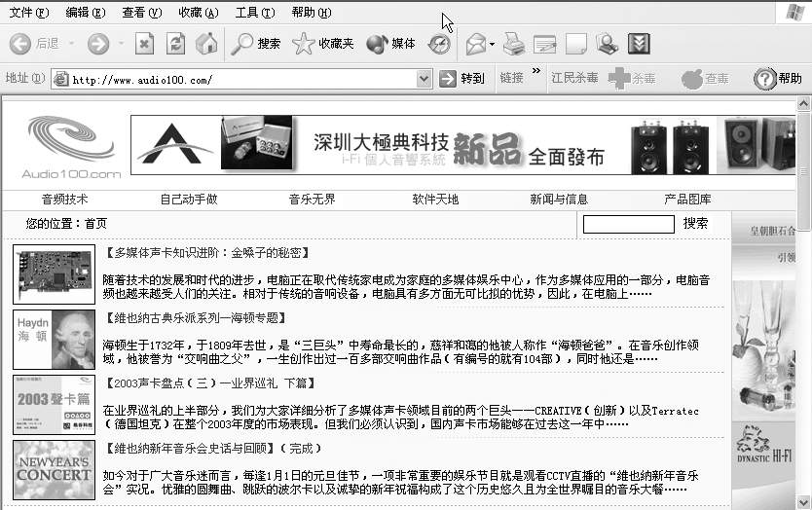Click the Mail envelope icon
Image resolution: width=812 pixels, height=510 pixels.
tap(475, 44)
